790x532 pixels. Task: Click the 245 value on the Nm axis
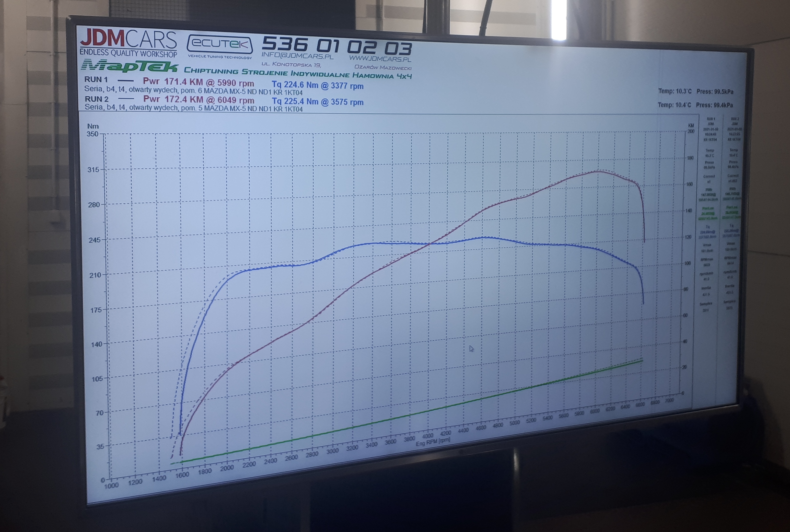94,240
